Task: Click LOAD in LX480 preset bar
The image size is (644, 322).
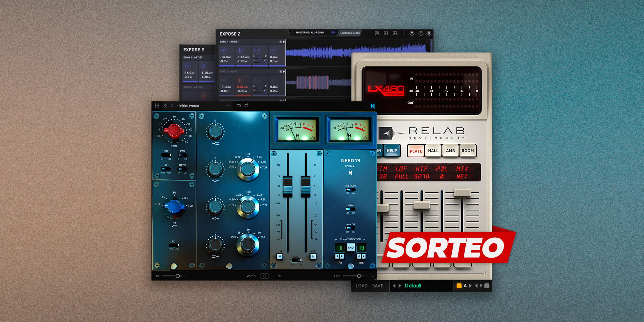Action: 362,286
